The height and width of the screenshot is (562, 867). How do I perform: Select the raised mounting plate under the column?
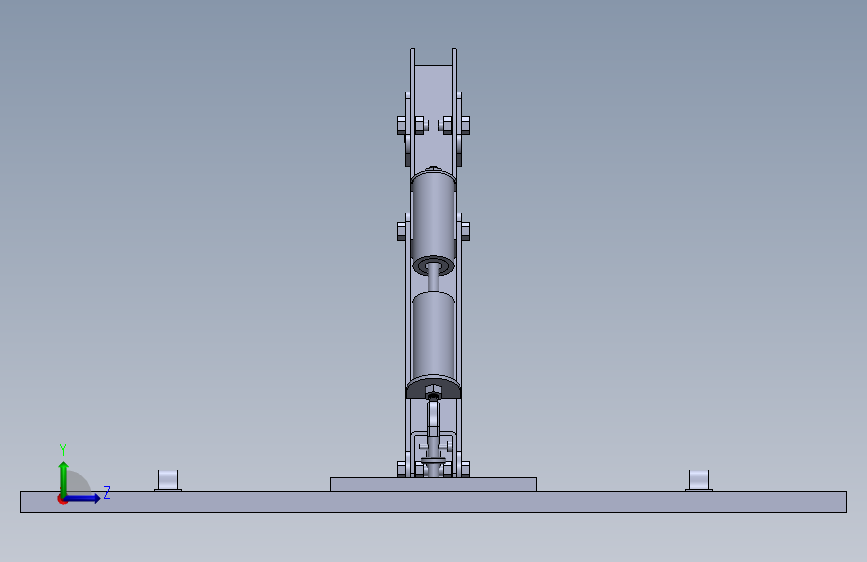coord(434,484)
